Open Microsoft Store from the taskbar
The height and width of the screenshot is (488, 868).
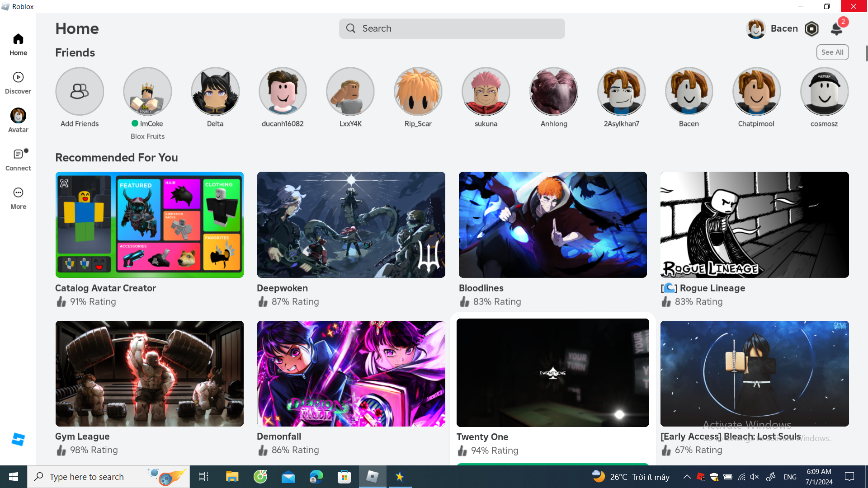[x=344, y=477]
